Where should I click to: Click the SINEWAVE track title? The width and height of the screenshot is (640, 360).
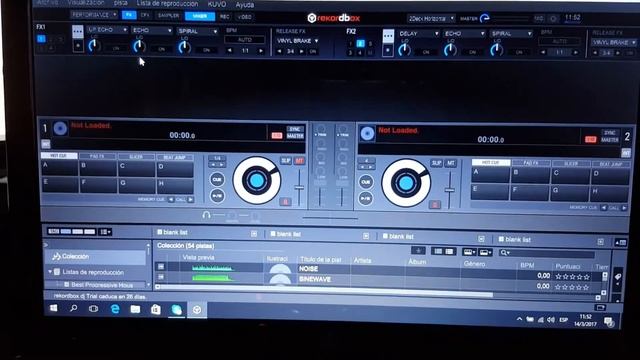click(315, 279)
